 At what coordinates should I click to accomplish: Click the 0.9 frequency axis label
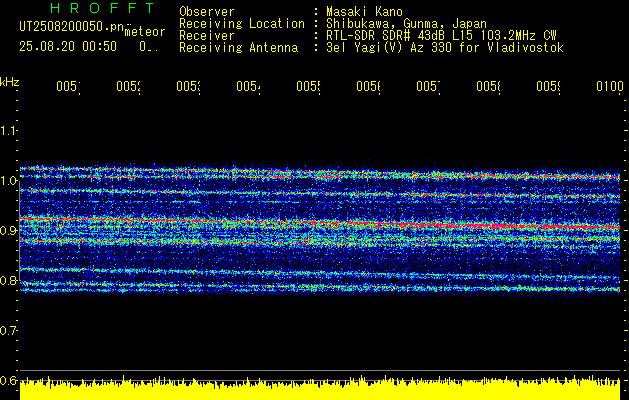coord(8,230)
